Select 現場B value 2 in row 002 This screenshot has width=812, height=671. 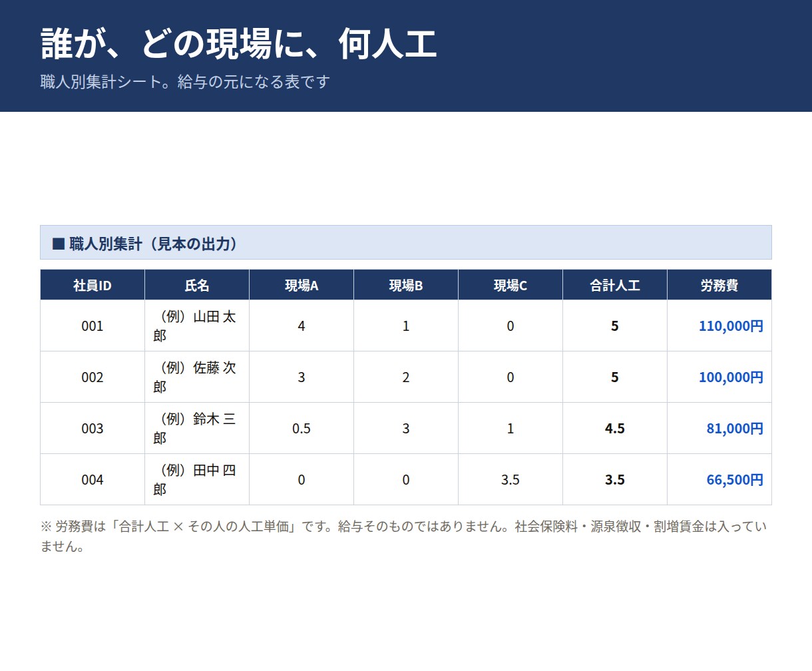pos(406,377)
